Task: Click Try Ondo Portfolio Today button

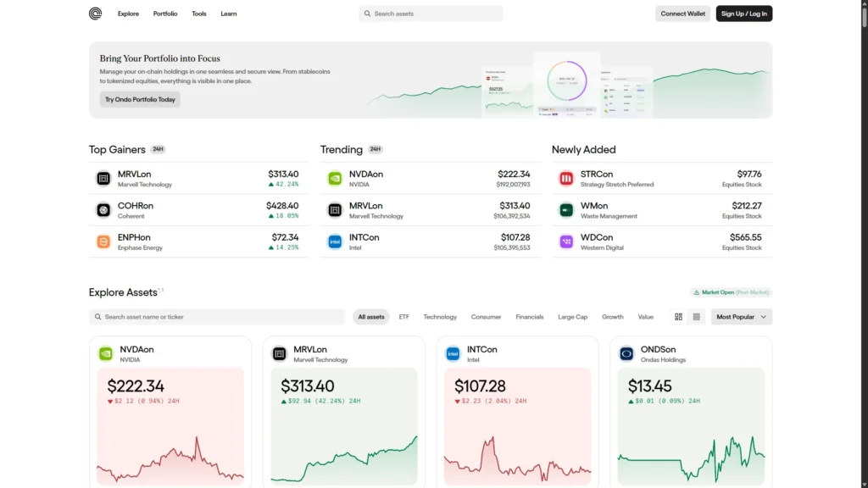Action: click(x=140, y=100)
